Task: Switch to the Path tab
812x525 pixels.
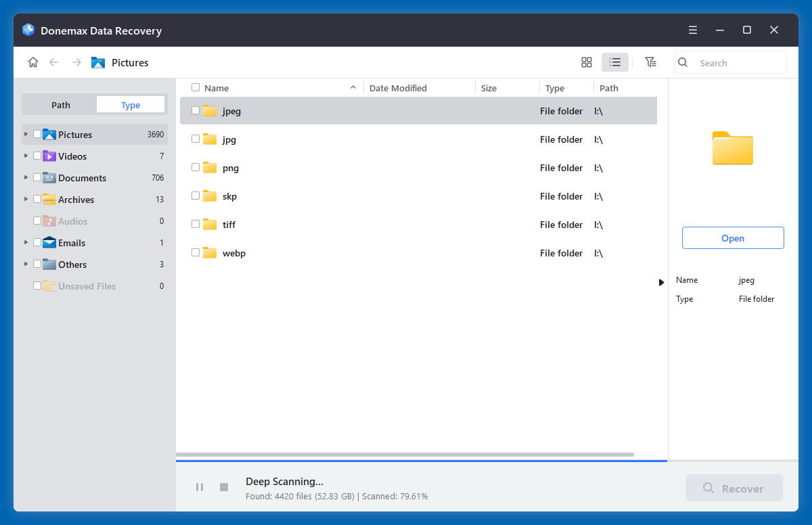Action: [60, 104]
